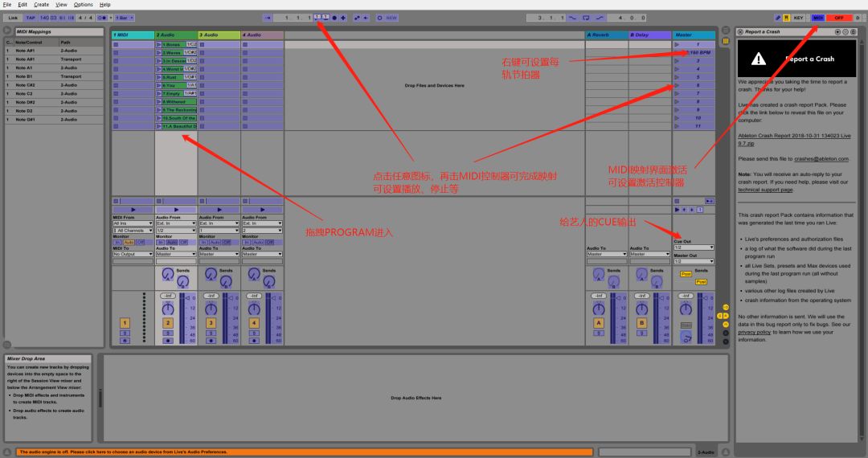
Task: Open the Help menu
Action: coord(104,5)
